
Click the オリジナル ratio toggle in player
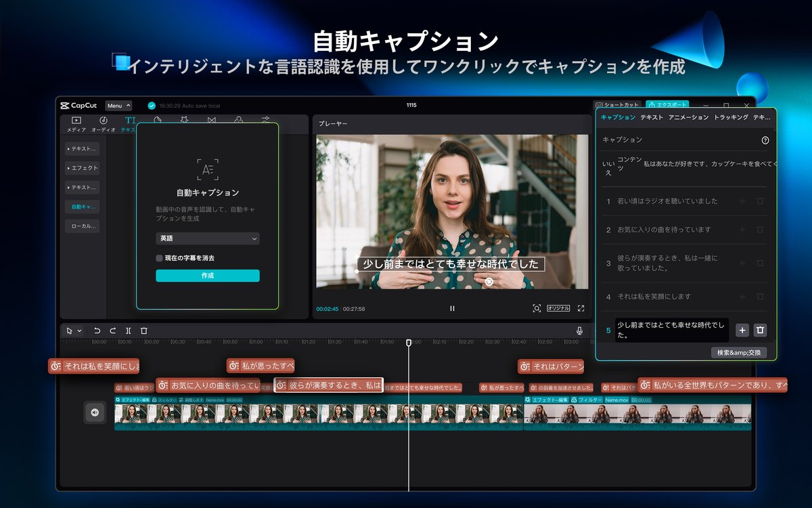pyautogui.click(x=558, y=308)
